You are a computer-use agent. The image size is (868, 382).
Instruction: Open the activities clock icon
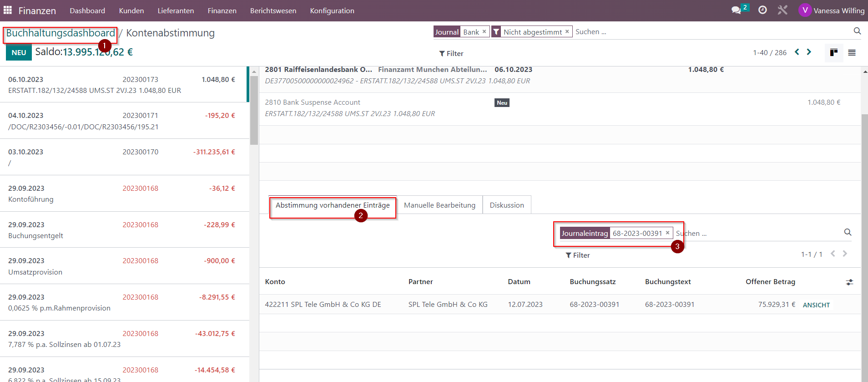762,10
